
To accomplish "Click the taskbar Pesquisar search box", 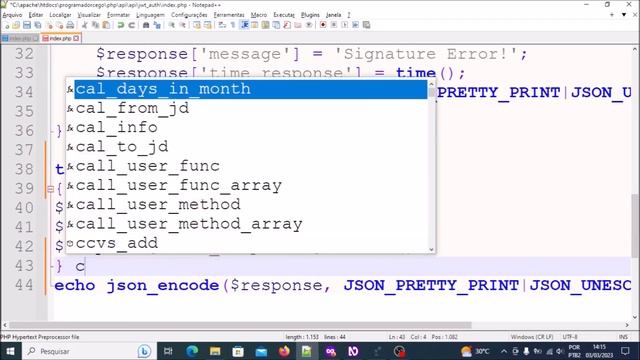I will pyautogui.click(x=88, y=351).
